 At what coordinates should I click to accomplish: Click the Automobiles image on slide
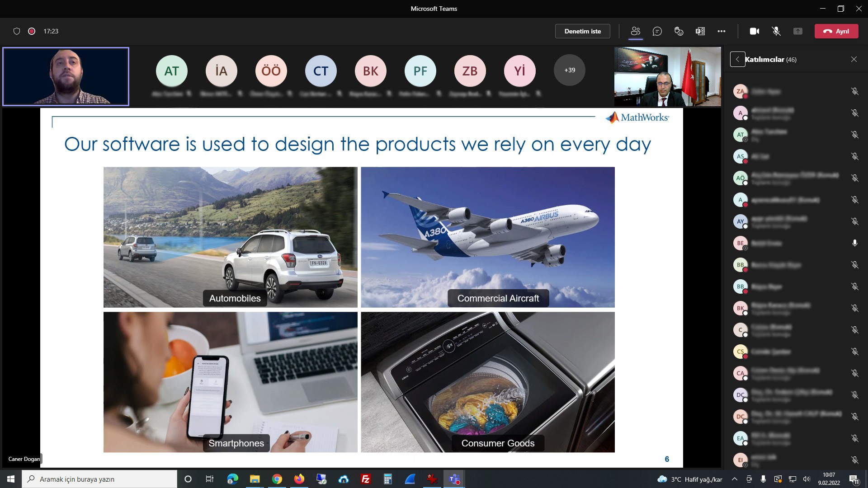click(x=230, y=237)
